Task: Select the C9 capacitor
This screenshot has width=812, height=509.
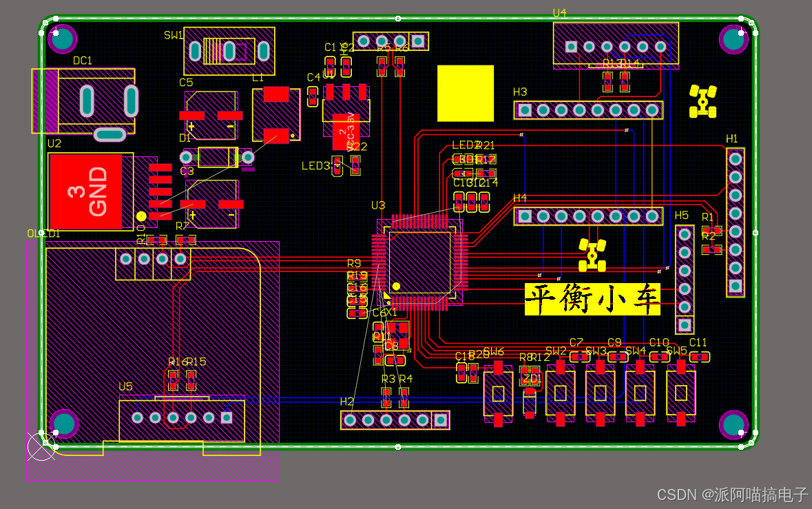Action: click(x=618, y=357)
